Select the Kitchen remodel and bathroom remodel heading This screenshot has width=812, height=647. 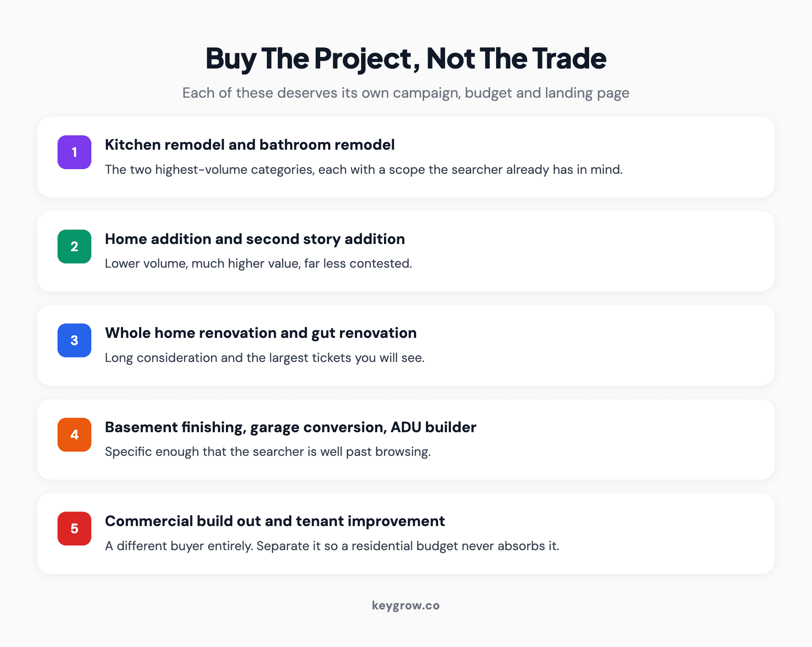250,145
